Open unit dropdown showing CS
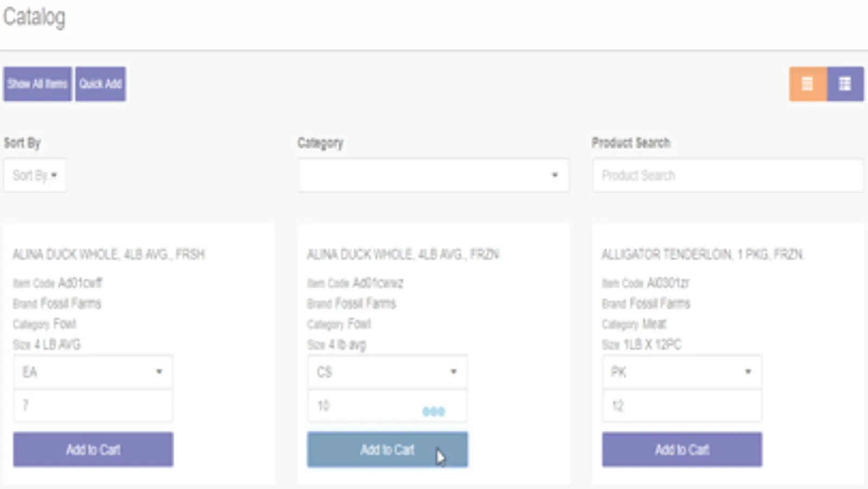Image resolution: width=868 pixels, height=489 pixels. click(x=388, y=372)
